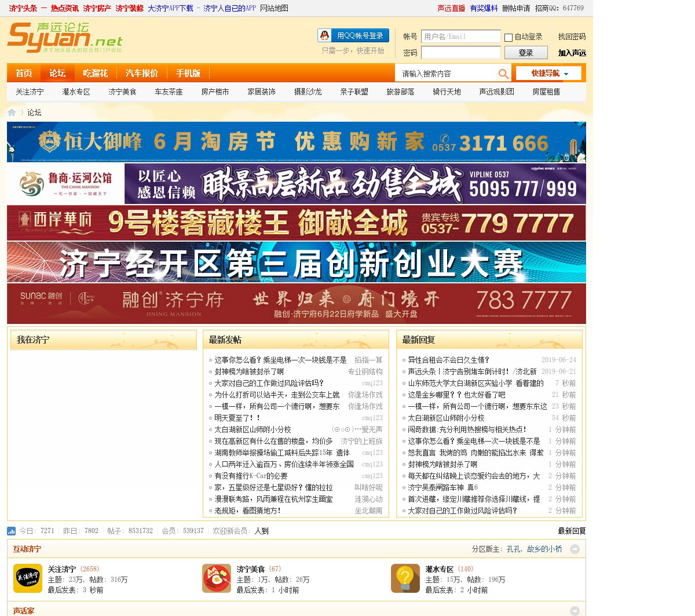The width and height of the screenshot is (695, 616).
Task: Open the 热点资讯 top link
Action: click(x=64, y=8)
